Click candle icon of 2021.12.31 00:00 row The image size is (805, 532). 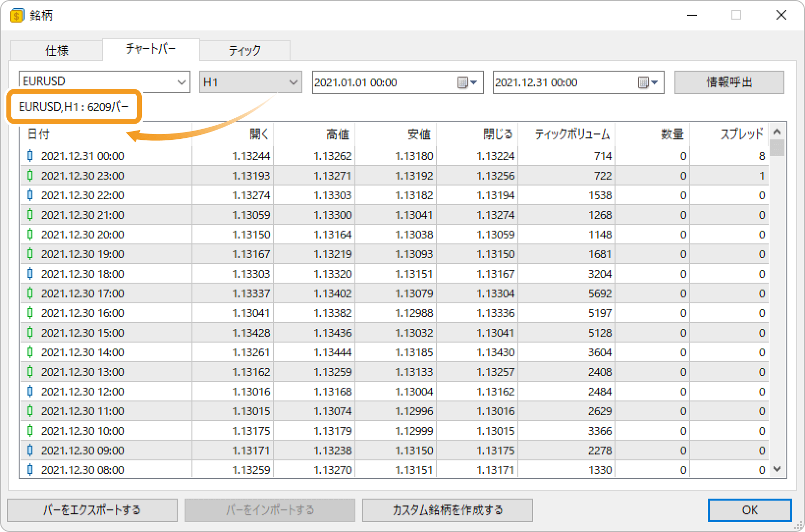(30, 156)
